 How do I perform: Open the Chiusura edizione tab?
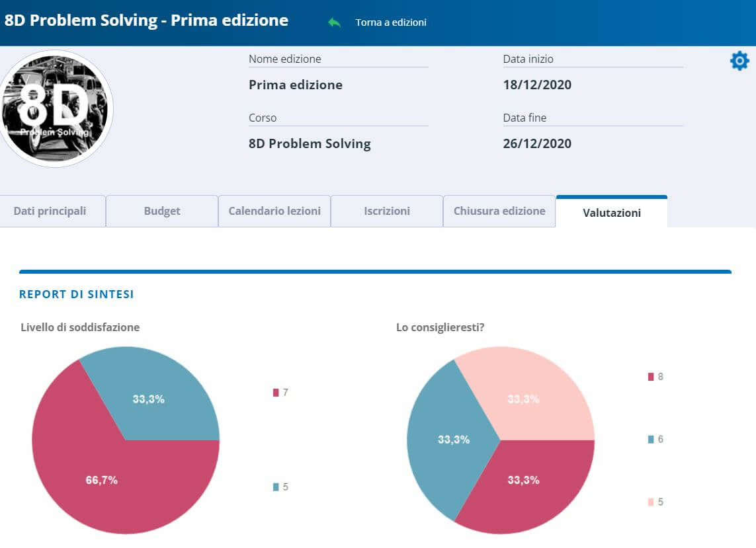(x=499, y=211)
